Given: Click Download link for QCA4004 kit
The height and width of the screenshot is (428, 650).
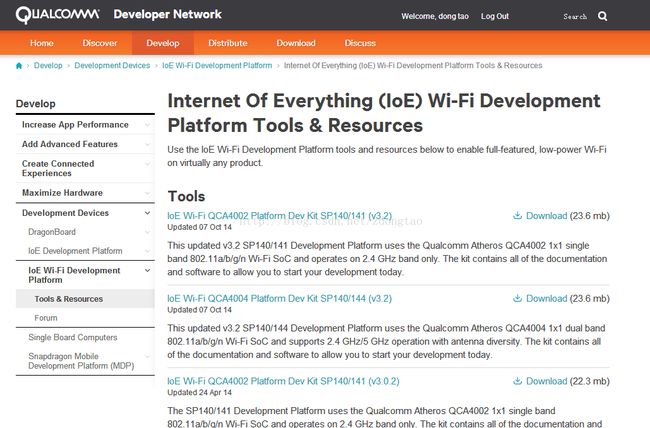Looking at the screenshot, I should [546, 298].
